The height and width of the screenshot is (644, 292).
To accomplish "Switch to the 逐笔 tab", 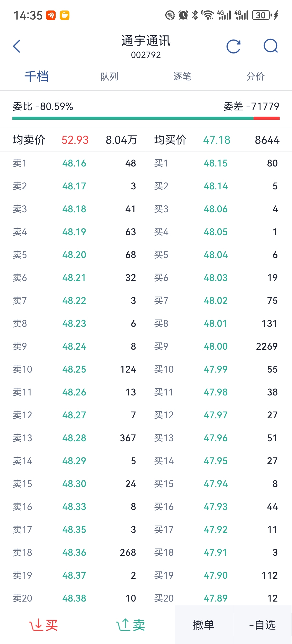I will [182, 76].
